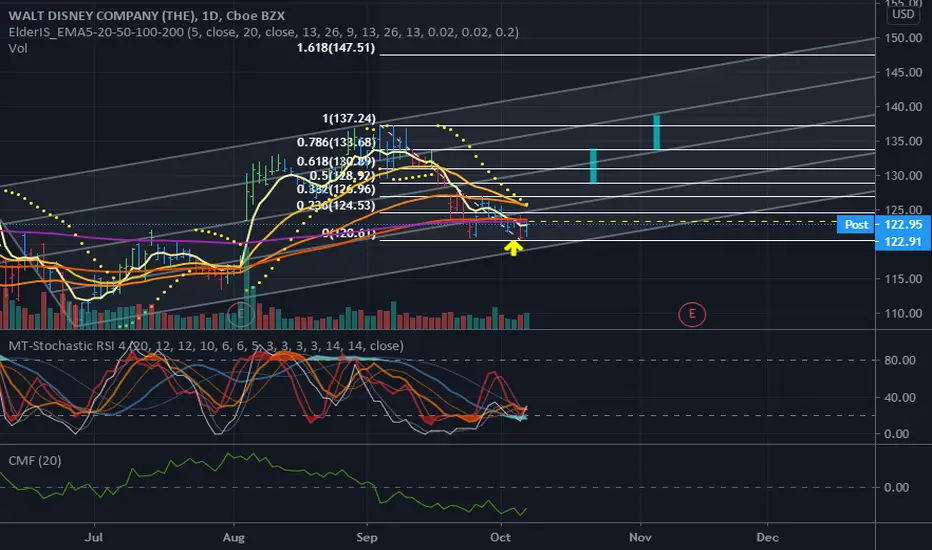Click the 140.00 price axis label

point(903,106)
